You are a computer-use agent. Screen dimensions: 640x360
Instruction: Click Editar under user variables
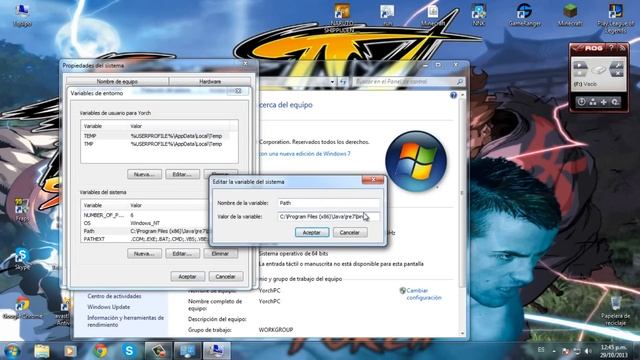[x=182, y=174]
